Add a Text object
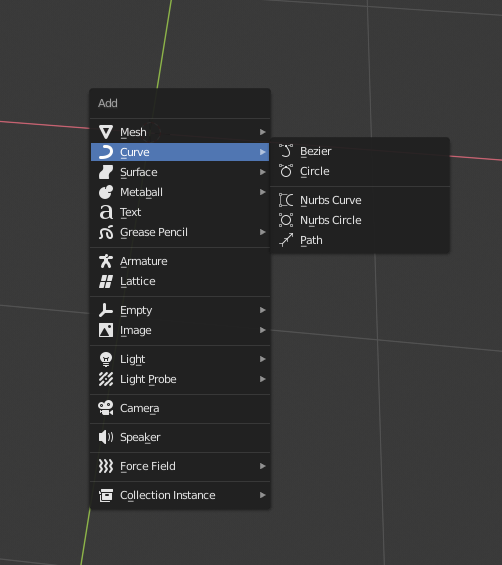 coord(180,212)
